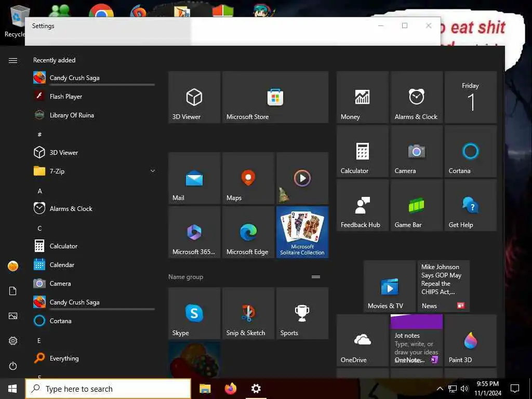
Task: Open Calendar from the app list
Action: [x=95, y=264]
